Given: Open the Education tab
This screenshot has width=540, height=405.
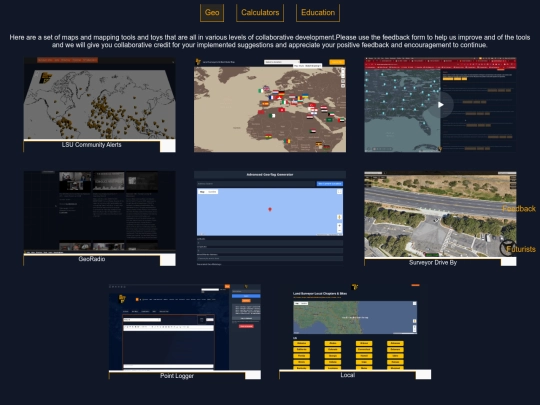Looking at the screenshot, I should coord(318,13).
